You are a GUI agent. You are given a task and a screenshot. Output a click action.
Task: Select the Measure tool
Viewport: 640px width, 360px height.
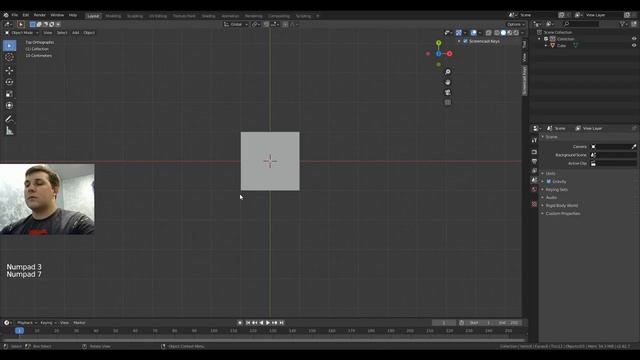point(9,131)
